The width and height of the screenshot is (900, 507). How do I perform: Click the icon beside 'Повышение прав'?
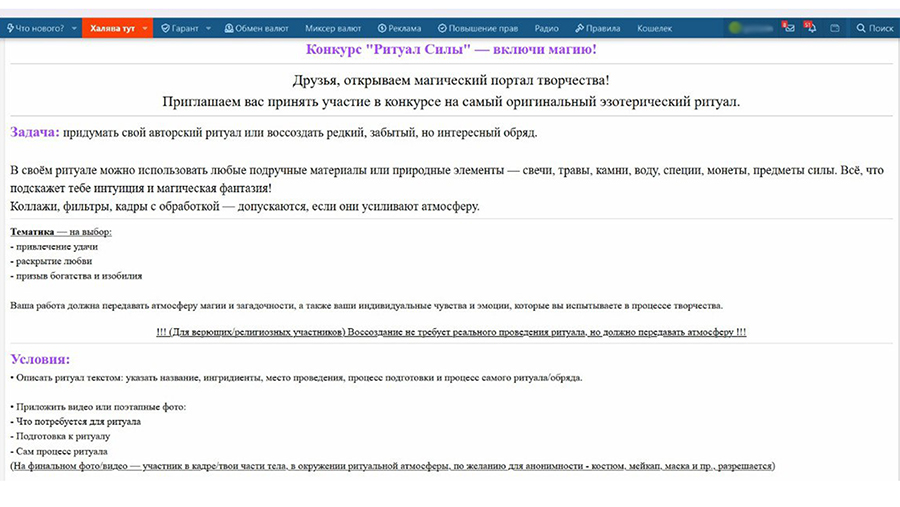tap(442, 28)
